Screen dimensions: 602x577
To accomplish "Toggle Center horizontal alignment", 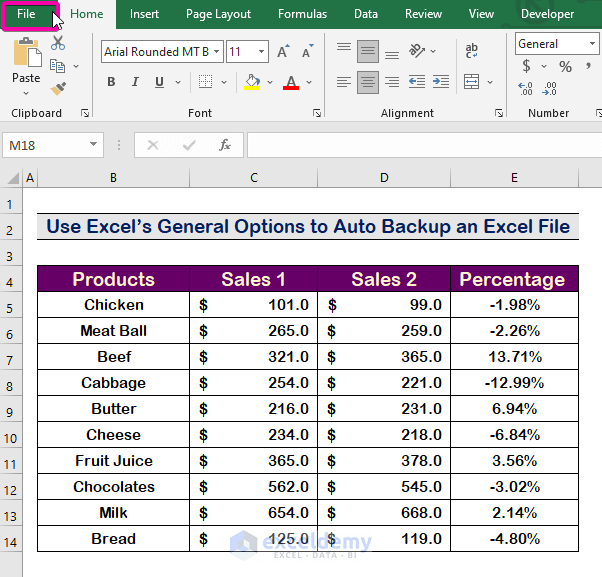I will click(367, 82).
